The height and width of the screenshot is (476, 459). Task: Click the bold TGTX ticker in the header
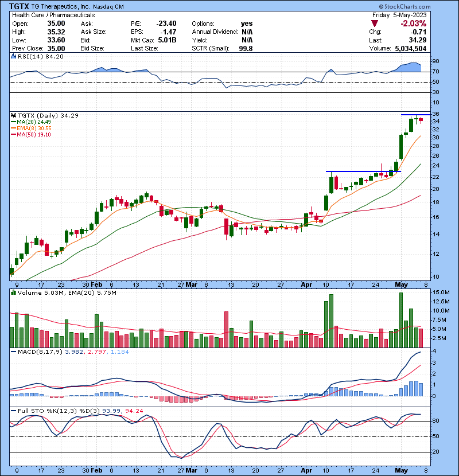point(19,6)
